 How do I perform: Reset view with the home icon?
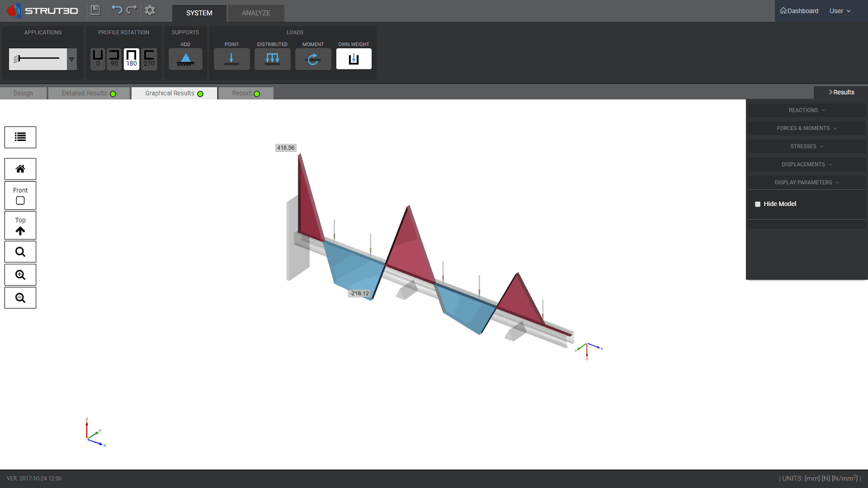click(20, 169)
